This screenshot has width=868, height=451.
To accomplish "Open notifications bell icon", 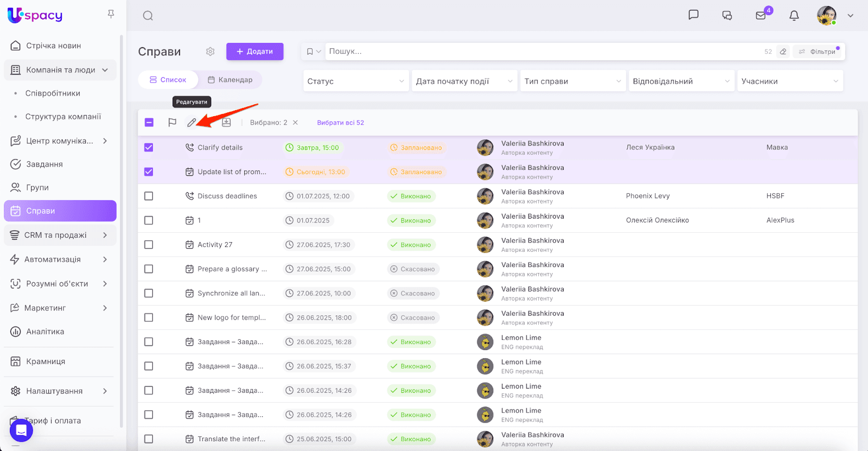I will click(x=794, y=16).
